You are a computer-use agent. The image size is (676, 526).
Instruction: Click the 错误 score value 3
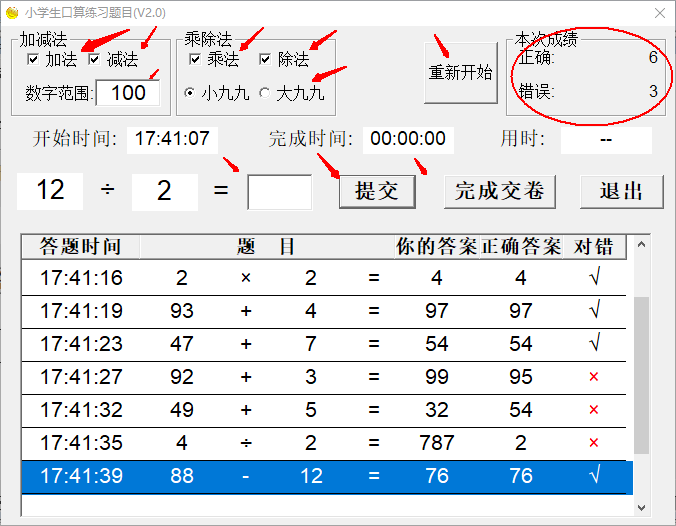click(653, 91)
